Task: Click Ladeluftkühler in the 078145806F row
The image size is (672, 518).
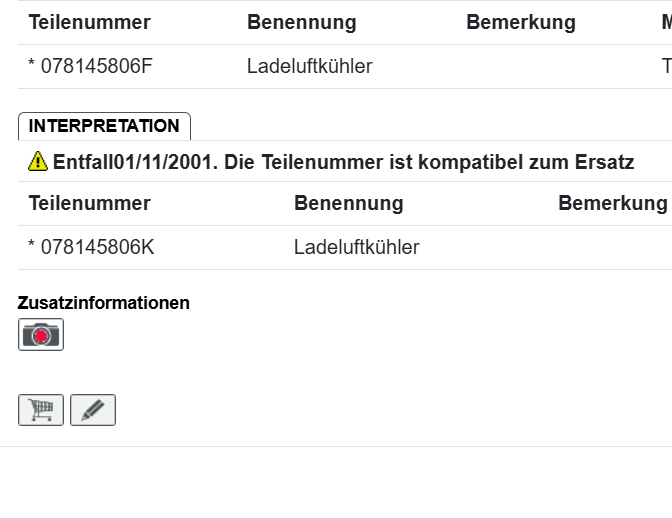Action: pyautogui.click(x=309, y=66)
